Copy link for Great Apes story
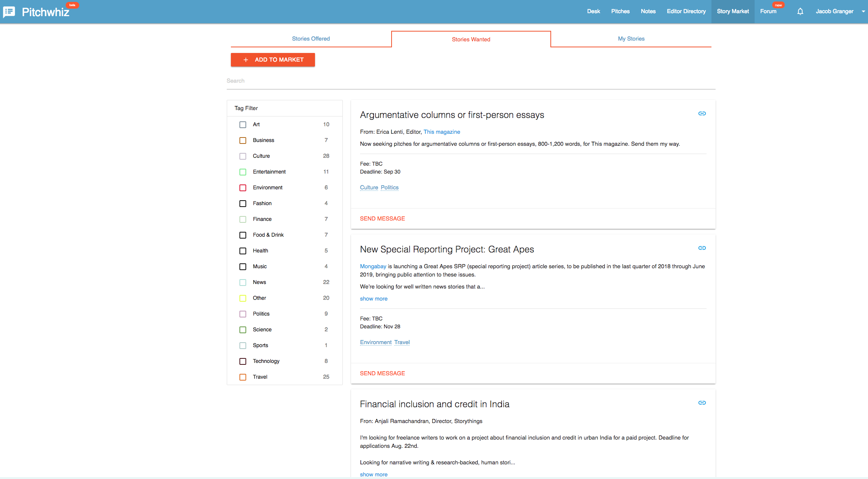 pos(702,248)
